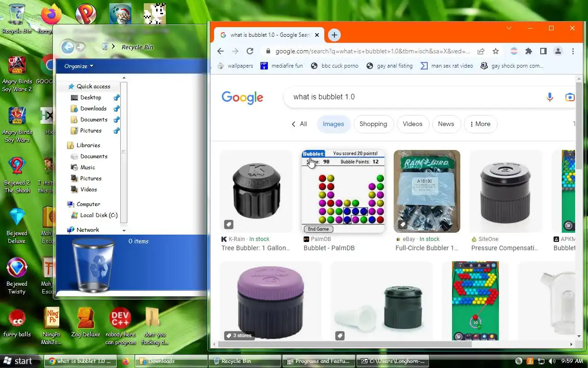588x368 pixels.
Task: Open the share icon in Chrome's address bar
Action: (481, 51)
